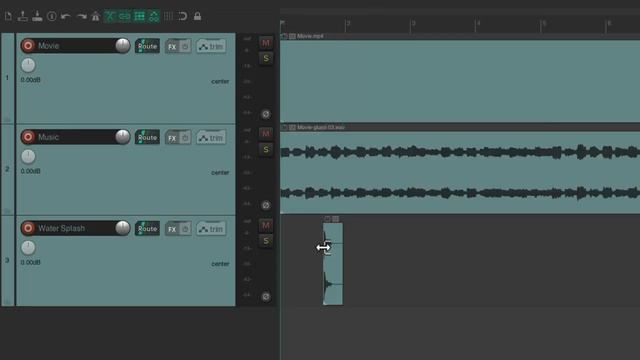Toggle snap magnet icon
The width and height of the screenshot is (640, 360).
(x=183, y=16)
